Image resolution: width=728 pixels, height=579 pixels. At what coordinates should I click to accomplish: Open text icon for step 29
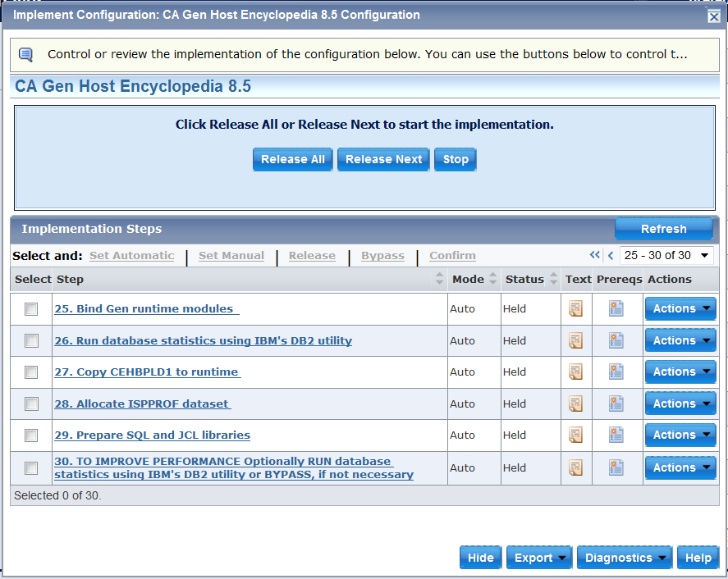[x=576, y=435]
